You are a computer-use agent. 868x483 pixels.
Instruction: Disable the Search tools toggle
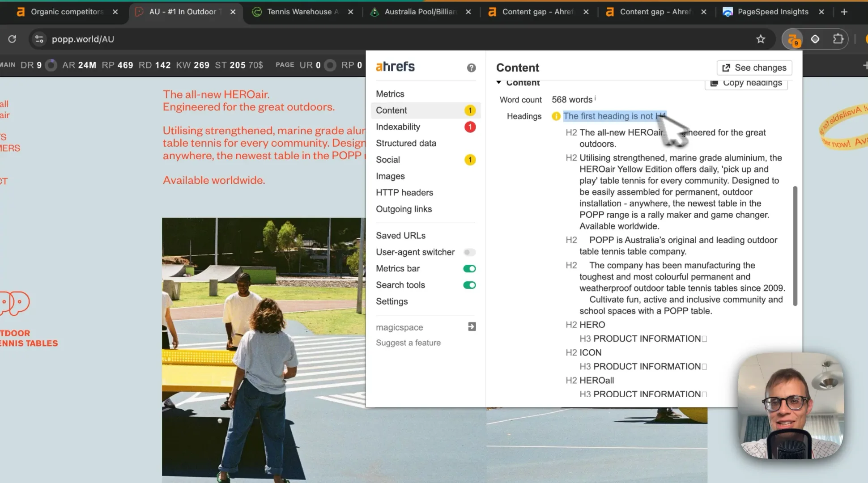tap(469, 285)
